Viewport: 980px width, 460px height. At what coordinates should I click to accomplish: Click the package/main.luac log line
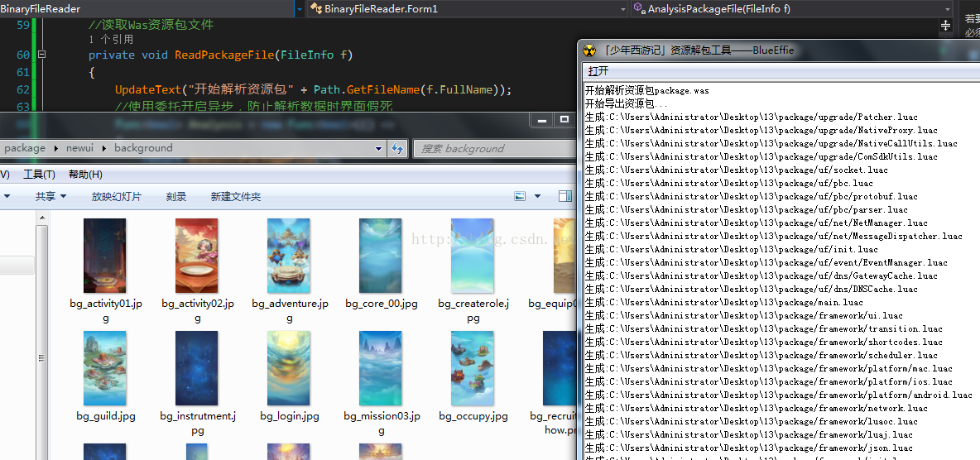723,303
